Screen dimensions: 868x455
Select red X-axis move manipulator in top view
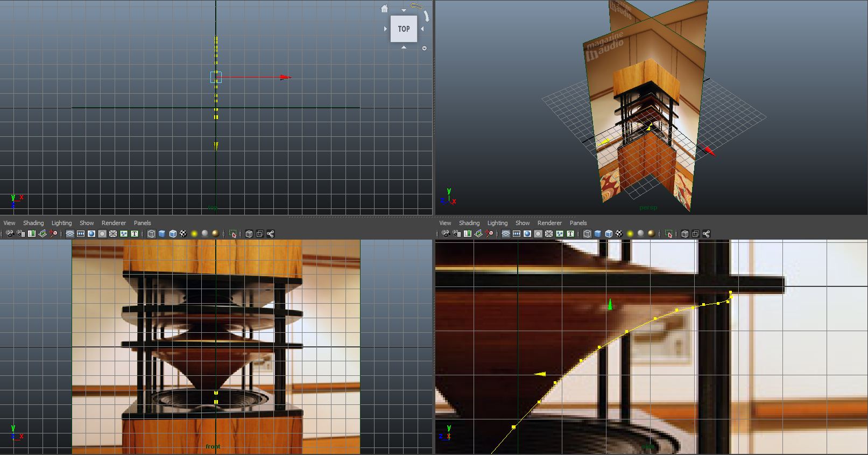click(x=285, y=78)
